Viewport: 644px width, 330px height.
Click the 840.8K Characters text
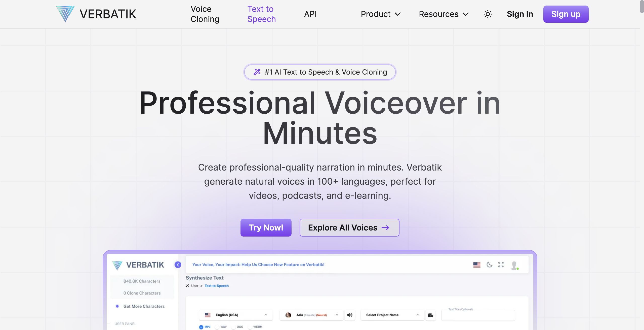pos(142,281)
